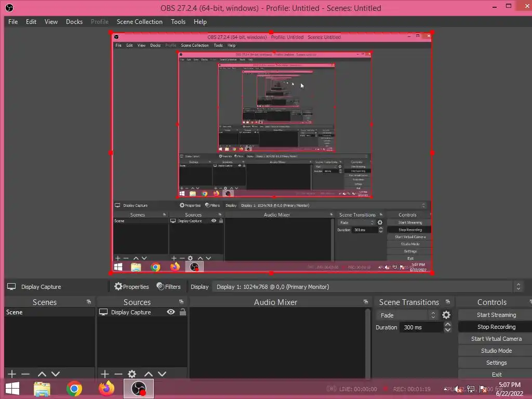Open the File menu
Image resolution: width=532 pixels, height=399 pixels.
click(x=13, y=22)
